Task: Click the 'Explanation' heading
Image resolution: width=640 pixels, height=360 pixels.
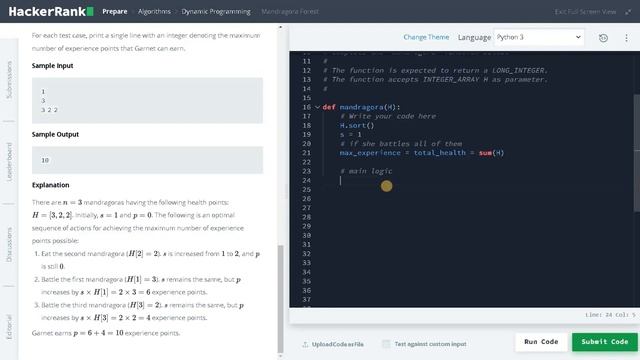Action: tap(51, 185)
